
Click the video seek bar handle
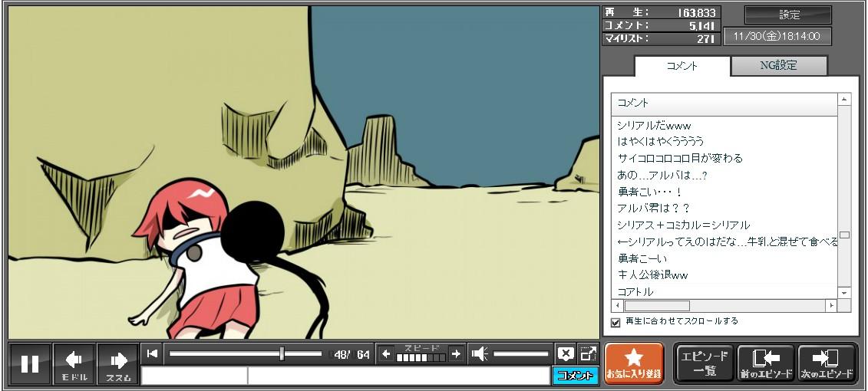tap(282, 353)
